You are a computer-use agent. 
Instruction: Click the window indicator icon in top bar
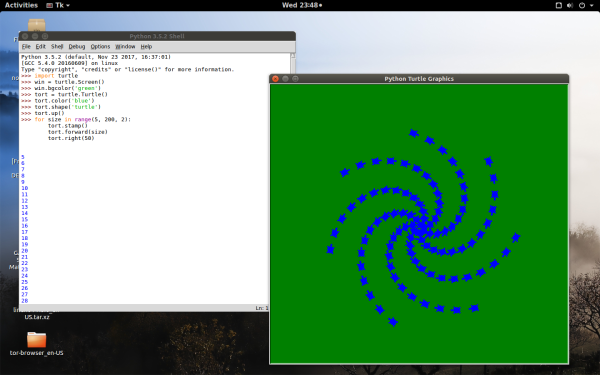point(559,5)
